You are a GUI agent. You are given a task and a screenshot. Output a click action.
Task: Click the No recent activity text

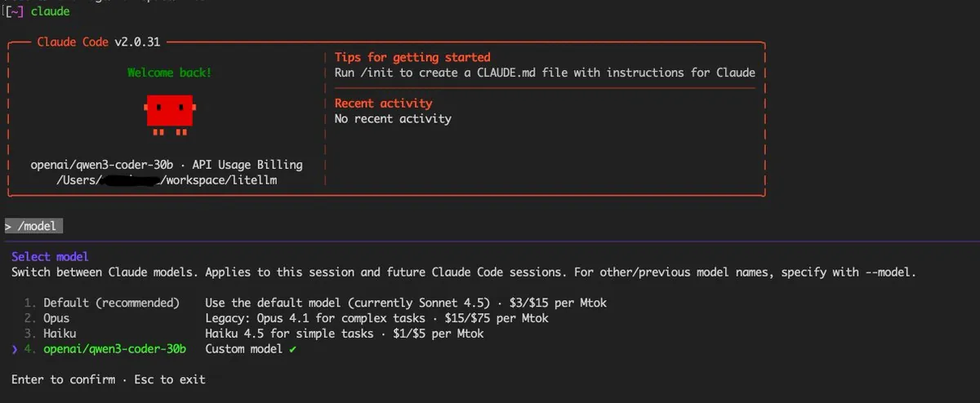[393, 118]
